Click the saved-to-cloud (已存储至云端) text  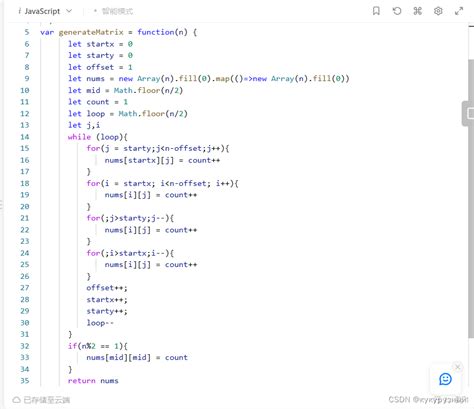[x=47, y=400]
